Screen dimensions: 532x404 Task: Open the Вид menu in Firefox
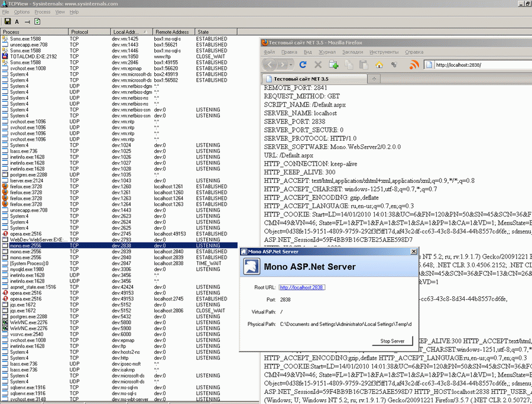tap(308, 52)
